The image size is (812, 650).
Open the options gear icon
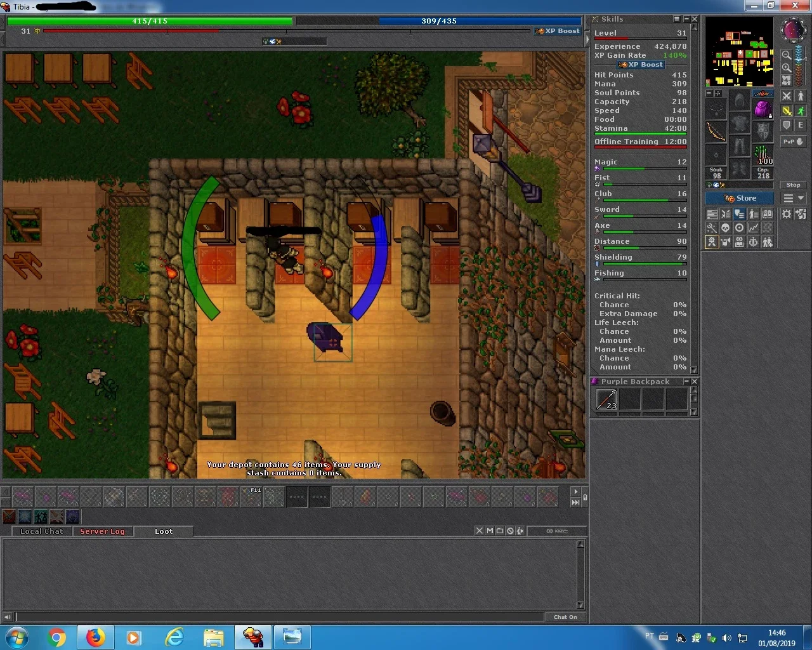[x=787, y=214]
